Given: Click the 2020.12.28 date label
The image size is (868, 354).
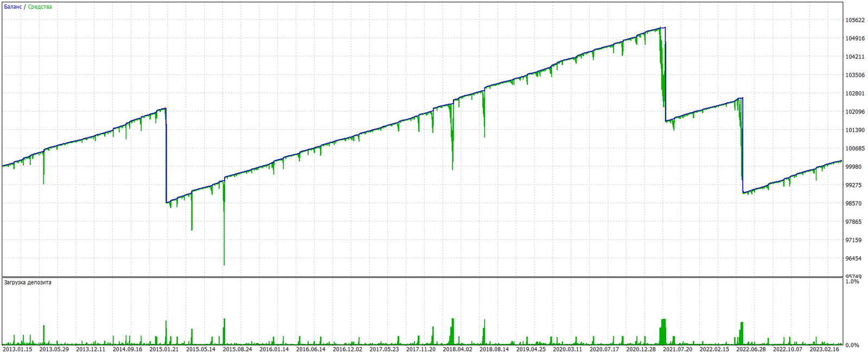Looking at the screenshot, I should pyautogui.click(x=641, y=349).
